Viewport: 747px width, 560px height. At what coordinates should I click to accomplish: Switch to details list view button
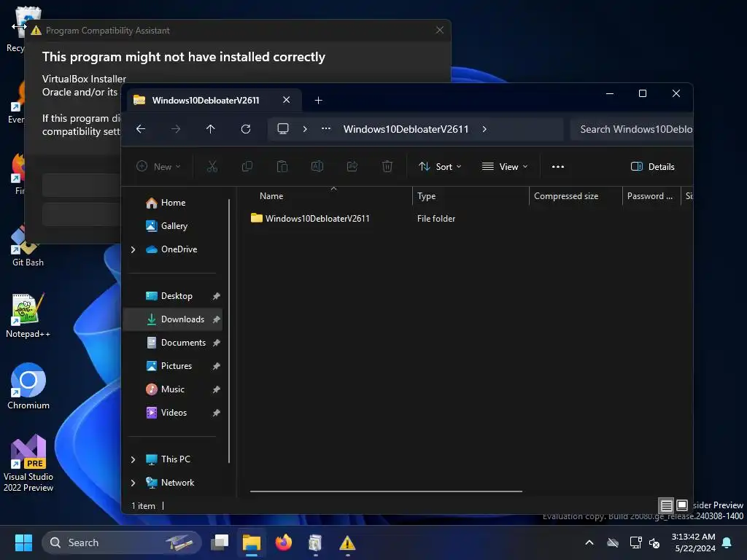point(666,505)
